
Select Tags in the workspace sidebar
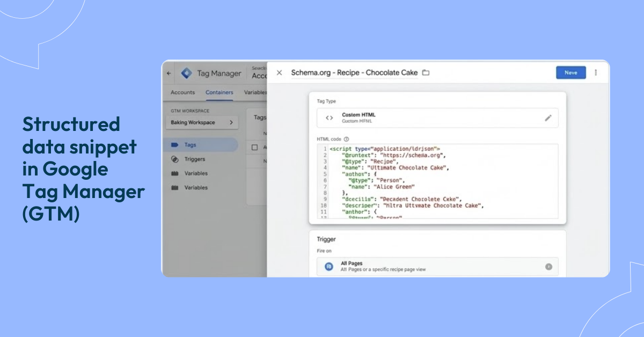coord(201,145)
